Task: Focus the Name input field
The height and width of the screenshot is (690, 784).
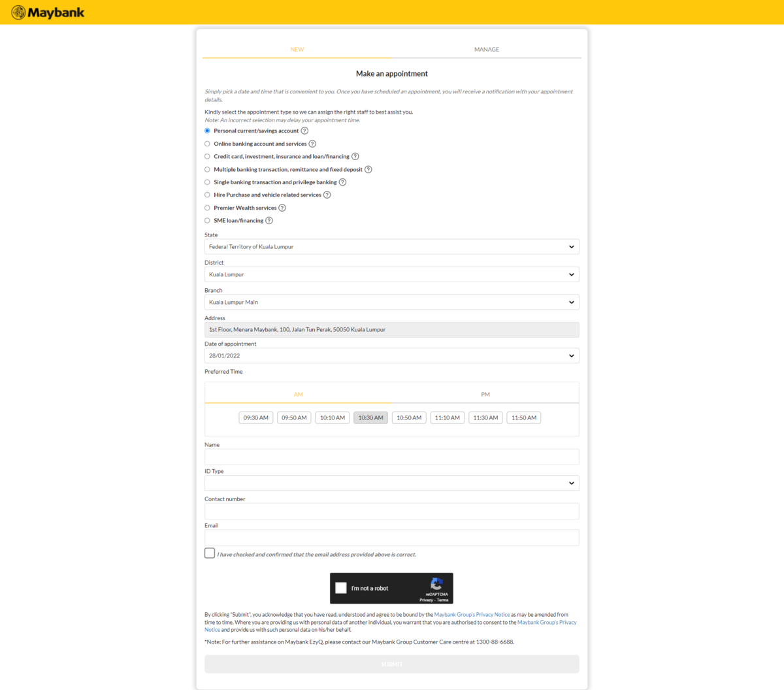Action: (392, 457)
